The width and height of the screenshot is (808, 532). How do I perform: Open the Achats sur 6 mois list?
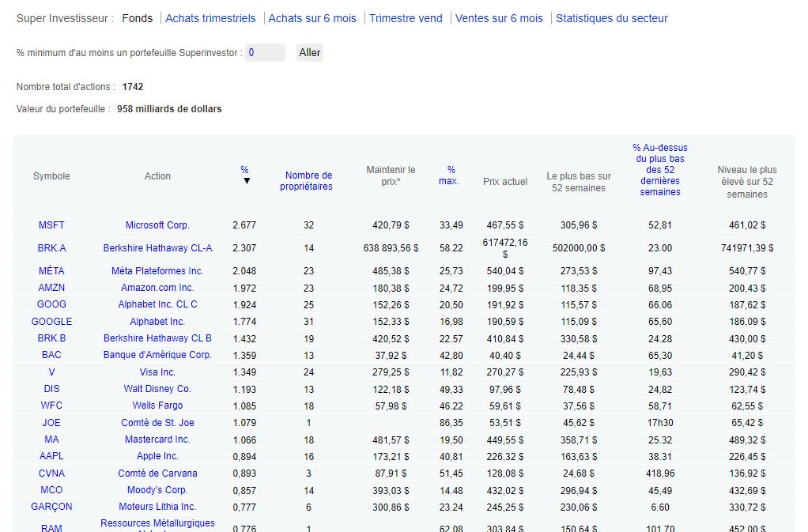coord(313,17)
